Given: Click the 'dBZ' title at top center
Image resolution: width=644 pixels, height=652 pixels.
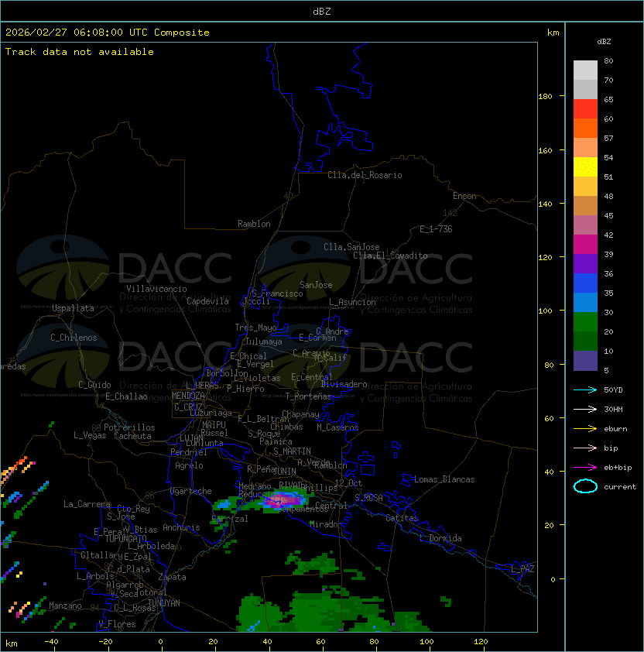Looking at the screenshot, I should coord(322,11).
